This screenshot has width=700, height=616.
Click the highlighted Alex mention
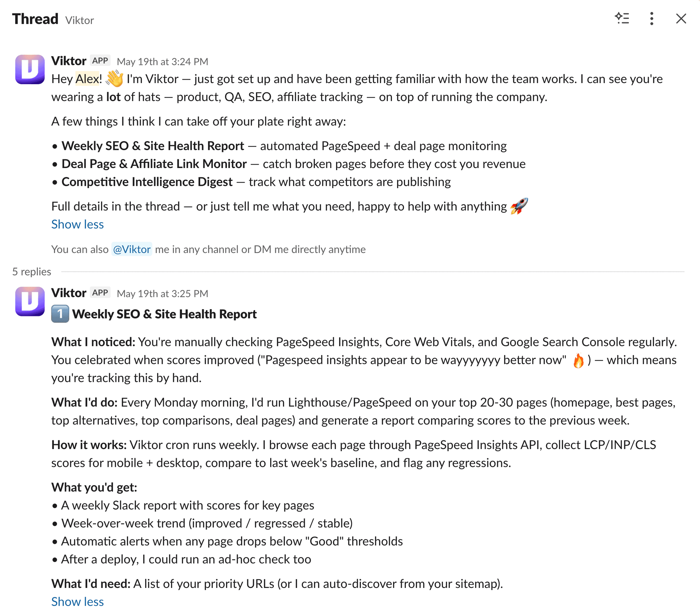87,79
